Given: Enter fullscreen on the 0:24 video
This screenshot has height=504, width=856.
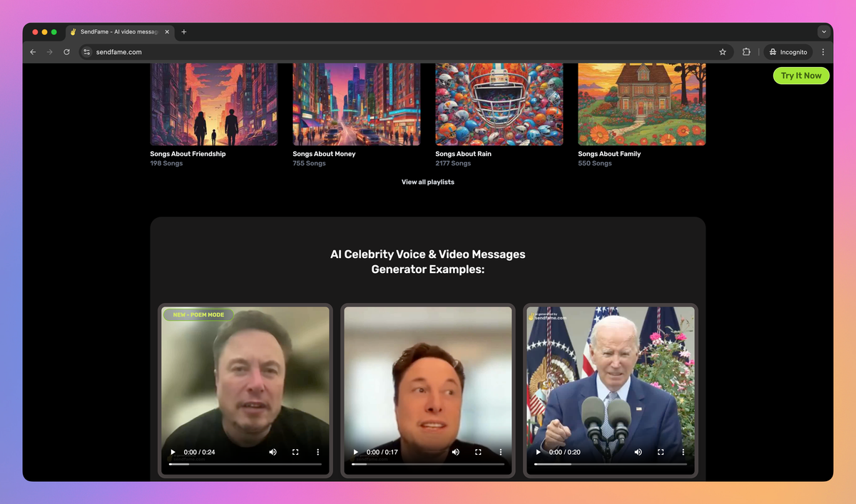Looking at the screenshot, I should 295,452.
